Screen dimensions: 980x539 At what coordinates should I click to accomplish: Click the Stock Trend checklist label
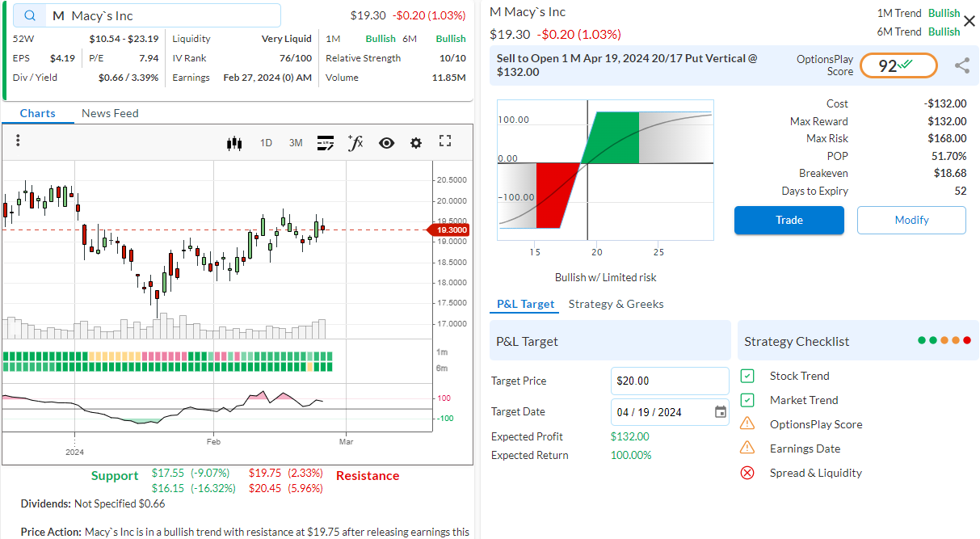coord(800,376)
